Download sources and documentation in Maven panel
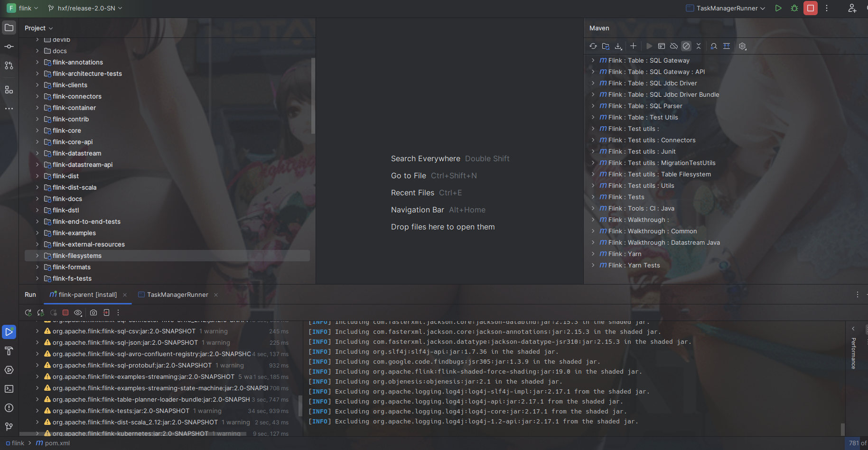 coord(618,46)
